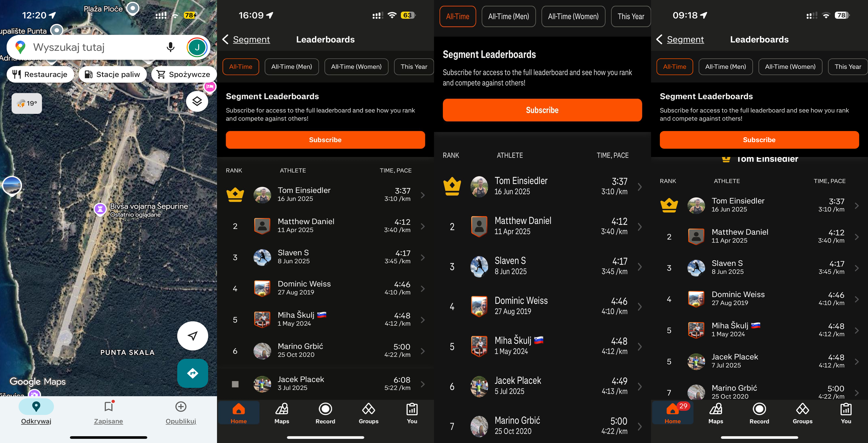Image resolution: width=868 pixels, height=443 pixels.
Task: Switch to the Zapisane tab
Action: [108, 413]
